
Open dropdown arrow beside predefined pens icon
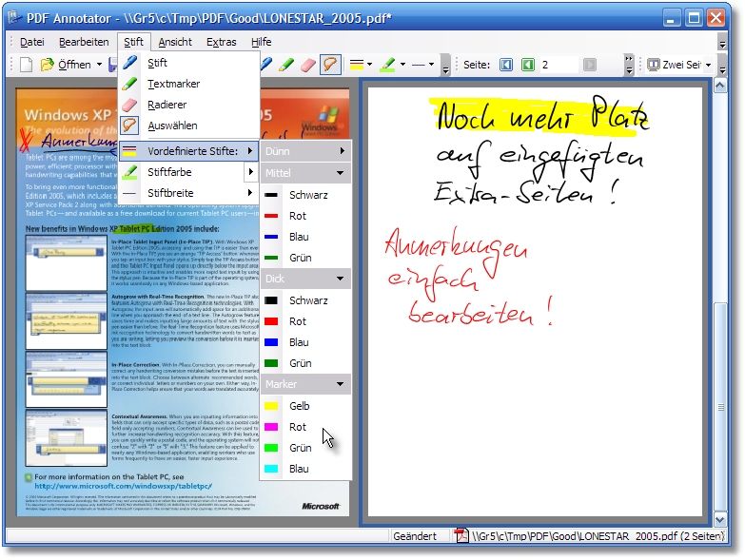(x=370, y=65)
